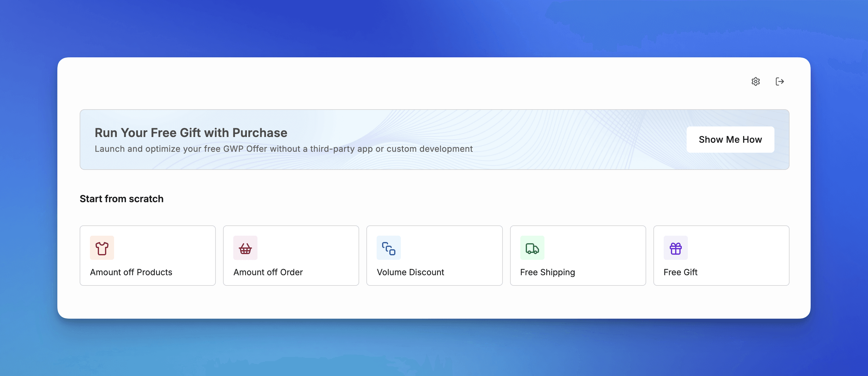868x376 pixels.
Task: Click the logout arrow icon
Action: [779, 81]
